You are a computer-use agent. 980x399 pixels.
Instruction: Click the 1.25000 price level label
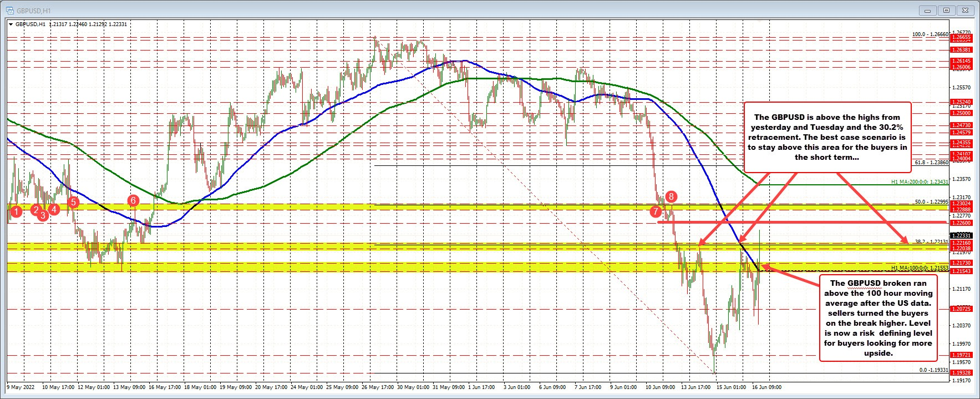[x=961, y=113]
